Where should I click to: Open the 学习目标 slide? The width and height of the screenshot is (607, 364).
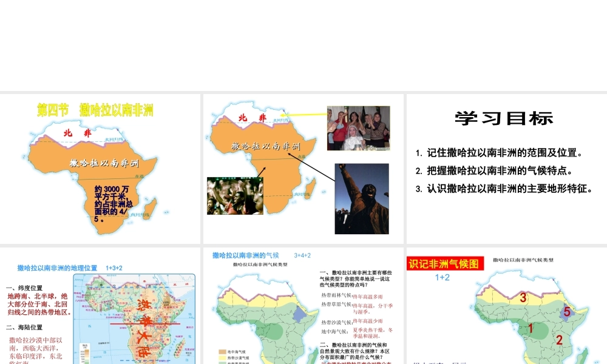pos(507,169)
